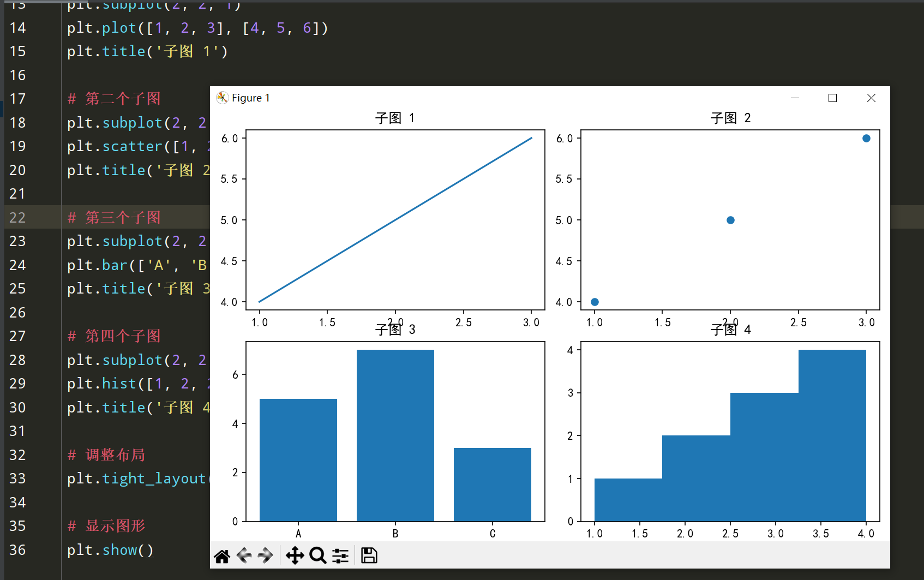924x580 pixels.
Task: Click the comment # 调整布局
Action: pos(106,455)
